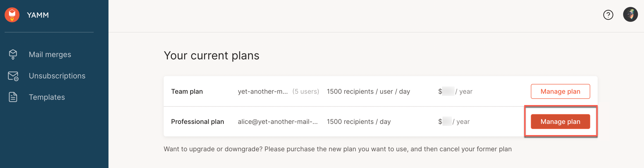
Task: Navigate to Templates in the sidebar
Action: [x=47, y=97]
